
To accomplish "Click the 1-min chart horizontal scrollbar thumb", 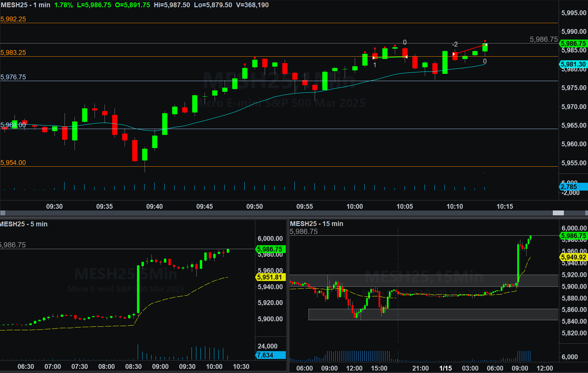I will pos(558,213).
